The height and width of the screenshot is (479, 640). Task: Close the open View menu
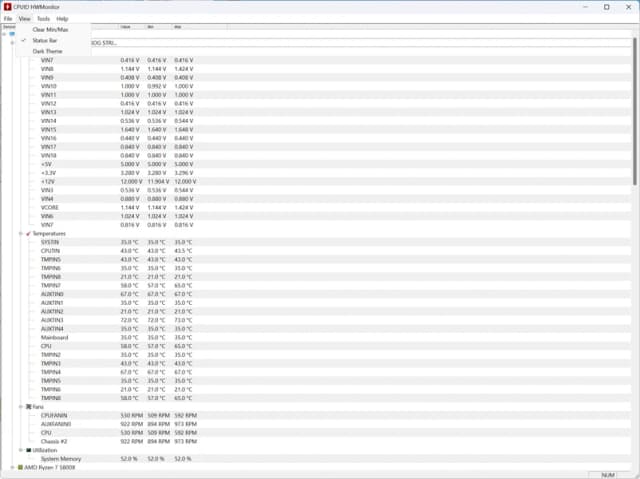click(x=24, y=19)
